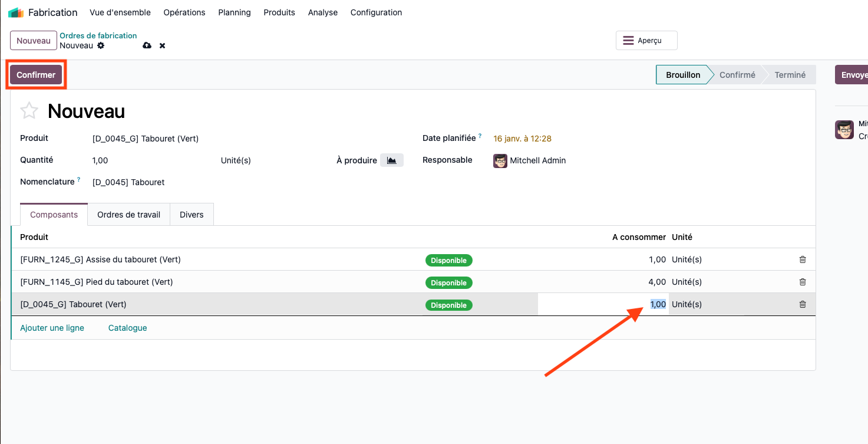Click the forecast chart icon near À produire

[391, 160]
